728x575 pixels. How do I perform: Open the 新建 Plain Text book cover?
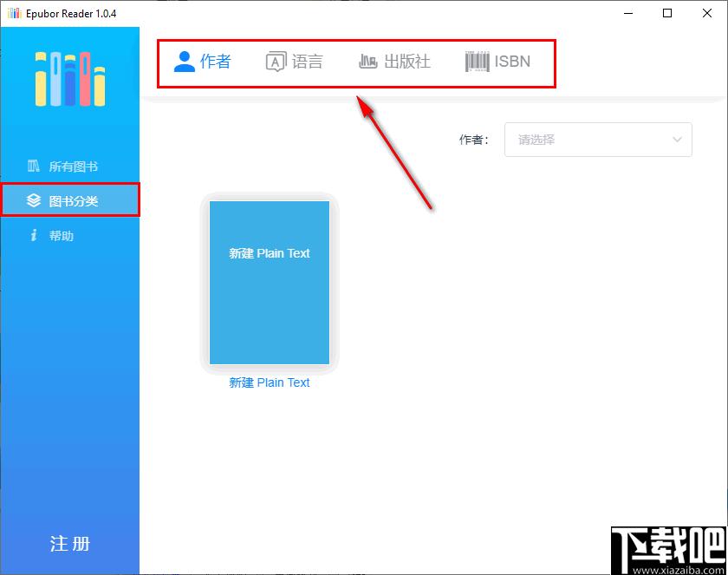click(270, 283)
